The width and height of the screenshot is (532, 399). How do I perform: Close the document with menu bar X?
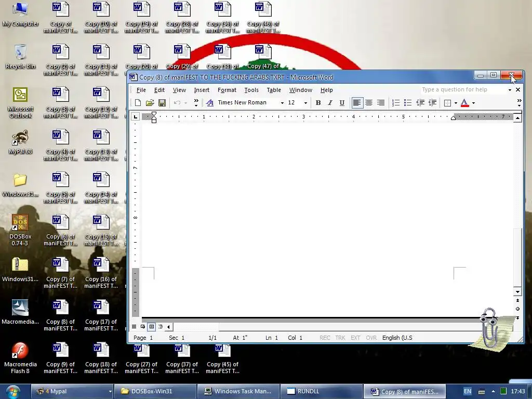pos(518,90)
